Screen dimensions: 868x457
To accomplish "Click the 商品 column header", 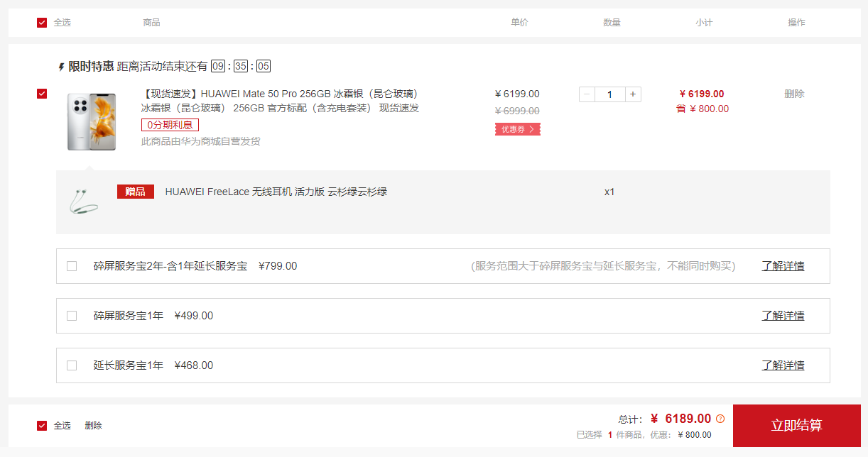I will point(151,23).
